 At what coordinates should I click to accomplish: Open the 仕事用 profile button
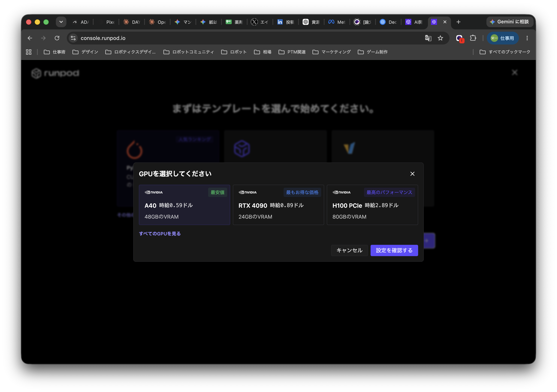pyautogui.click(x=503, y=38)
